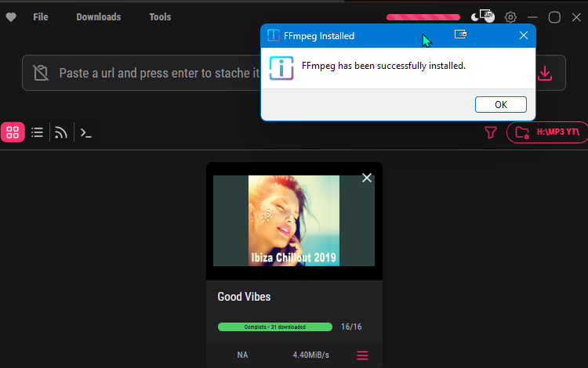The image size is (588, 368).
Task: Switch to grid view
Action: click(13, 132)
